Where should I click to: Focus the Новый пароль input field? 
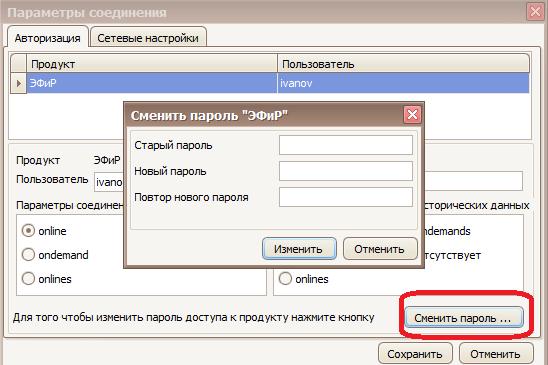346,171
